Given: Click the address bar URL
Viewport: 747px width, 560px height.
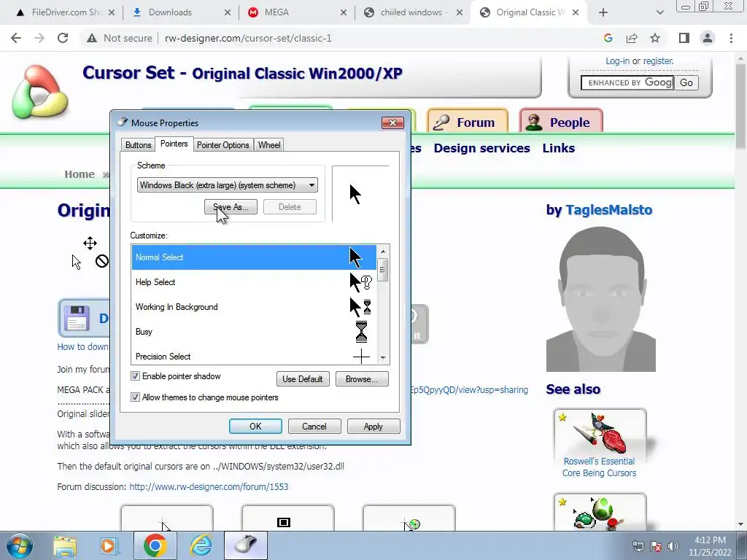Looking at the screenshot, I should 248,38.
